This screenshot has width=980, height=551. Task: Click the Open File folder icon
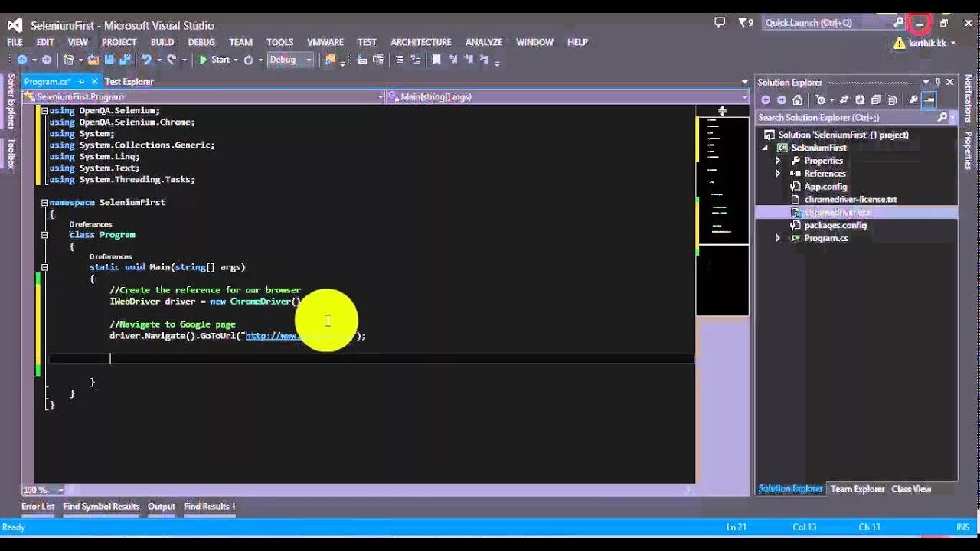coord(93,60)
